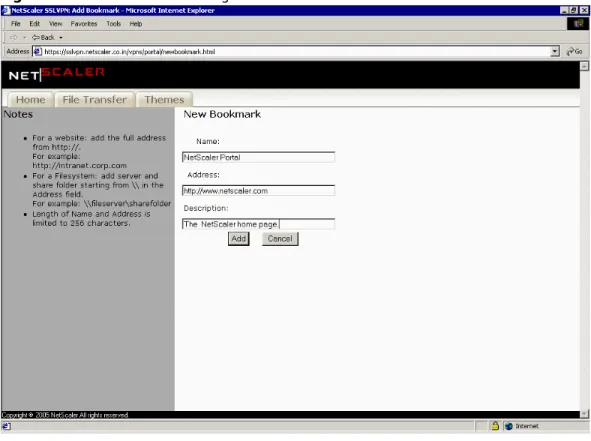Click the Name: label
The width and height of the screenshot is (591, 441).
tap(208, 141)
